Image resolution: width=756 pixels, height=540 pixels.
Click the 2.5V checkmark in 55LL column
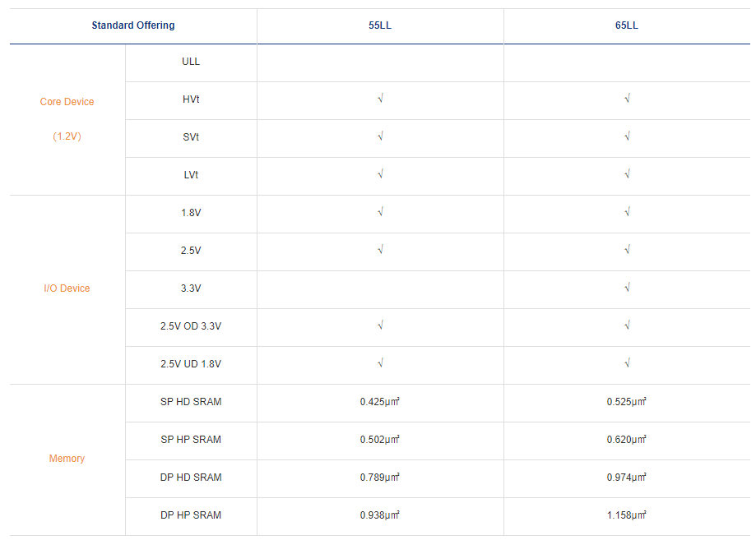pos(380,250)
